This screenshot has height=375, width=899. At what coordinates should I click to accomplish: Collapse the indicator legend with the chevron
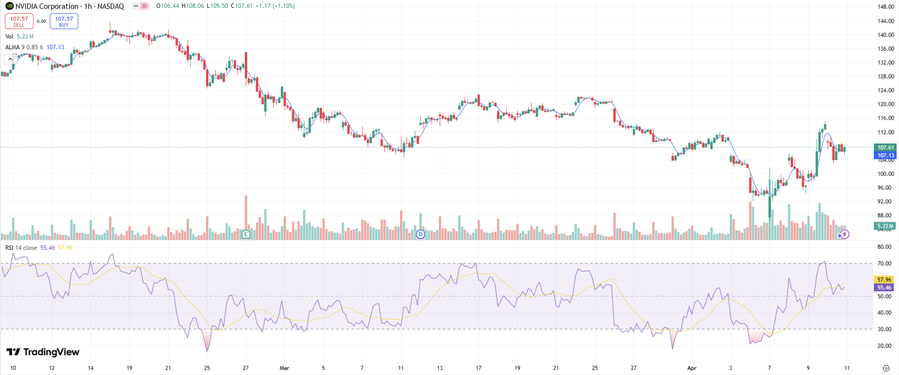10,58
